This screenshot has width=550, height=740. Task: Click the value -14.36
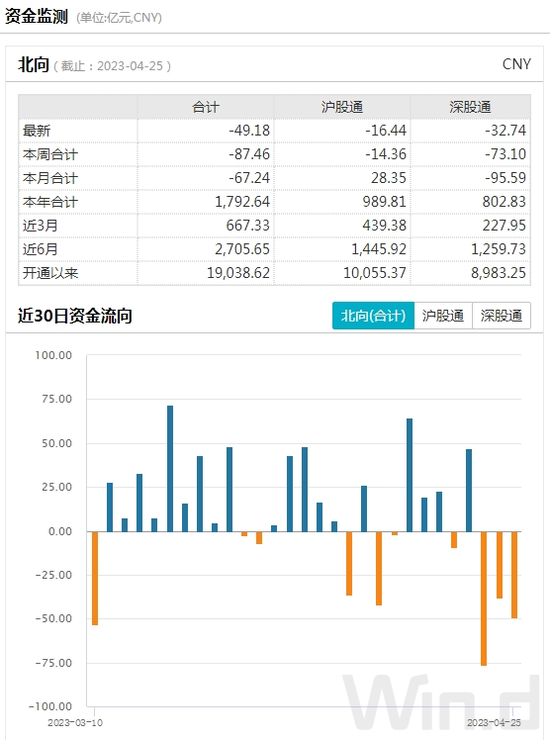point(386,154)
